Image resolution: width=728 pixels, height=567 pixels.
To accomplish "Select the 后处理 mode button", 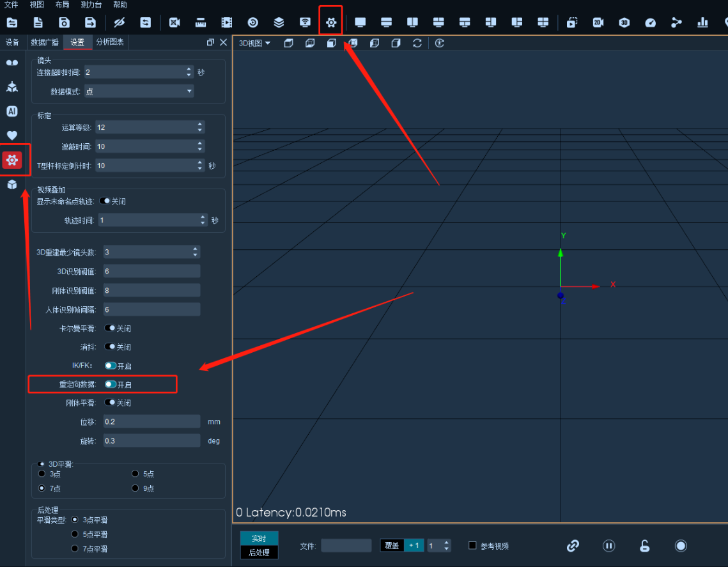I will [x=259, y=552].
